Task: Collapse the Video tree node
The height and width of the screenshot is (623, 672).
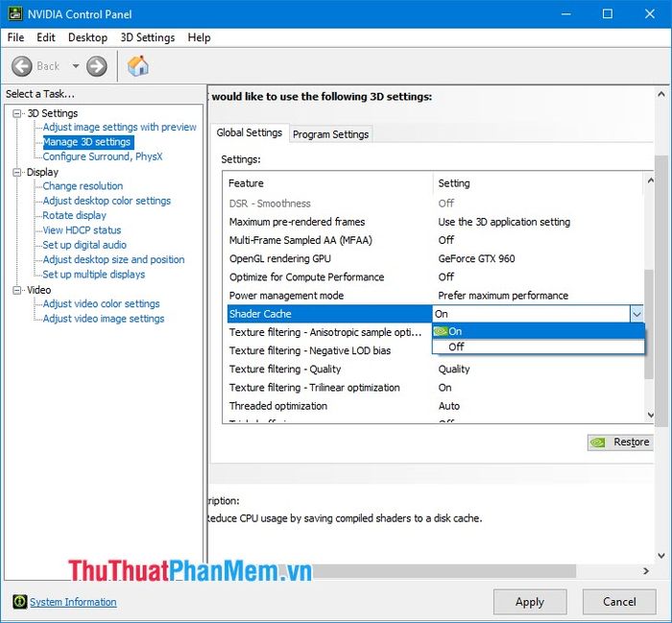Action: pos(16,290)
